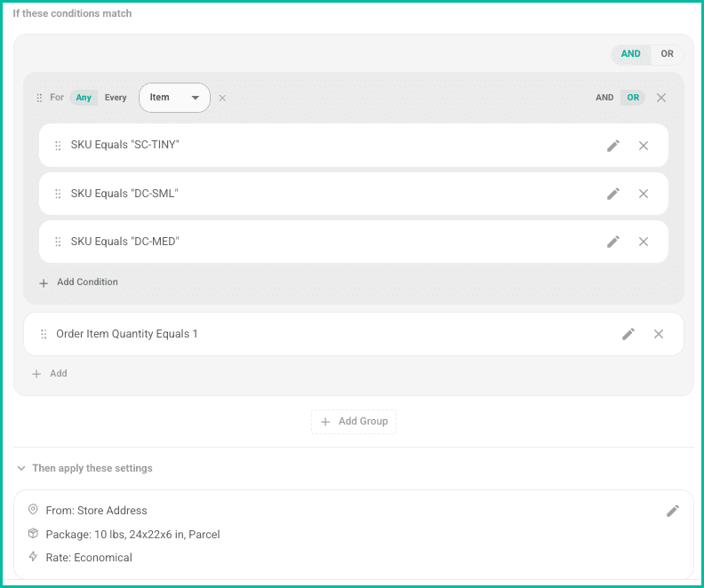Click the From: Store Address line
The image size is (704, 588).
coord(97,511)
